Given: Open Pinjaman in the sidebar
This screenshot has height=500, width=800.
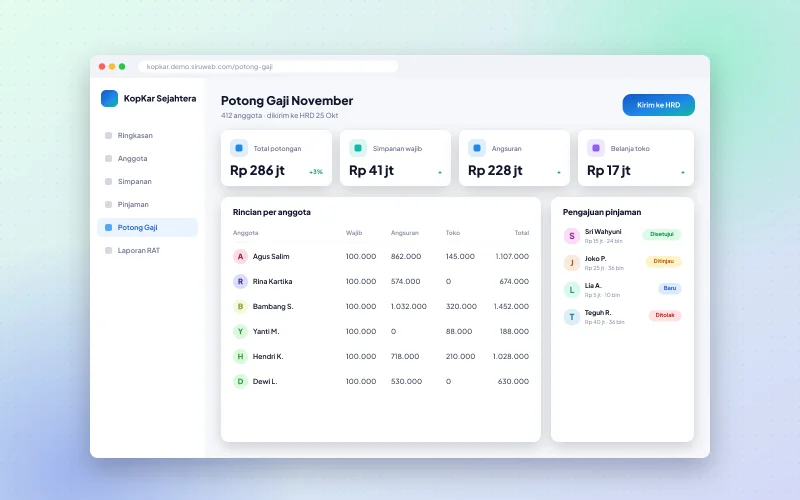Looking at the screenshot, I should (x=147, y=205).
